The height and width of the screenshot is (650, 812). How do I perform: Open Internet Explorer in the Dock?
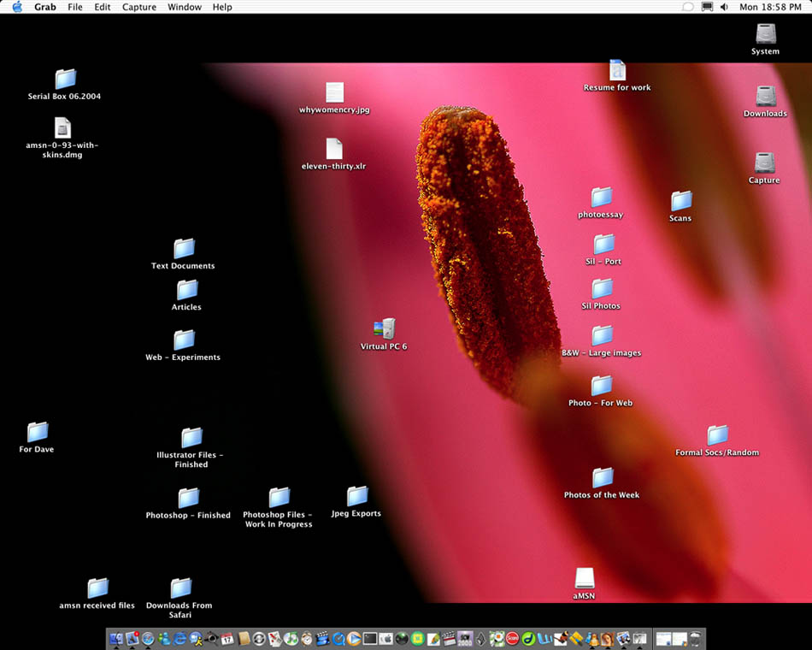tap(180, 638)
